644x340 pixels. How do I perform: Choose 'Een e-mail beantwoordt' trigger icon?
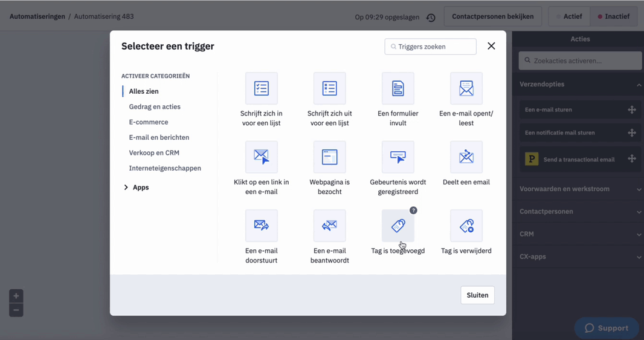point(329,226)
